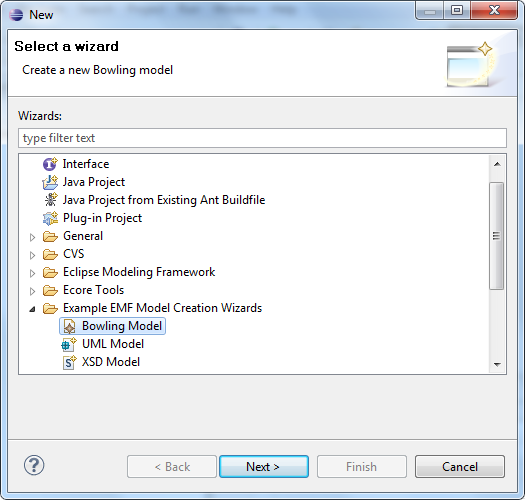Click the Interface wizard icon
This screenshot has width=525, height=500.
(x=50, y=164)
